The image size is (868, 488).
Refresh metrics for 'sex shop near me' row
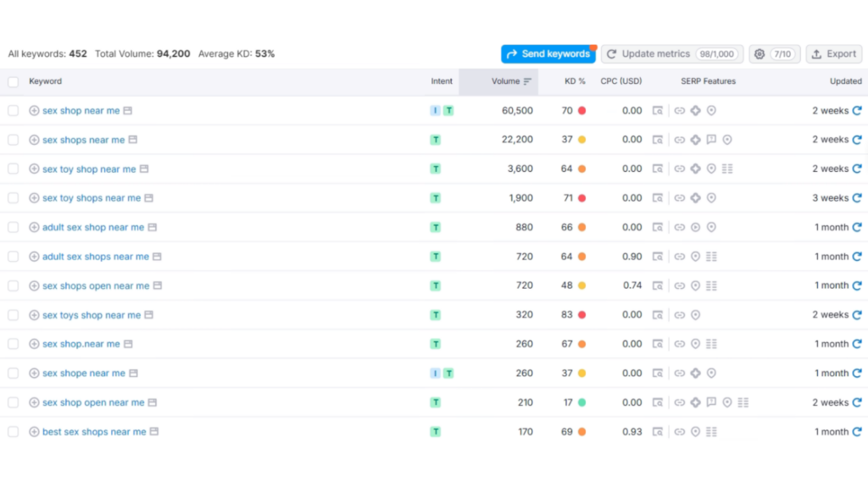click(x=857, y=111)
